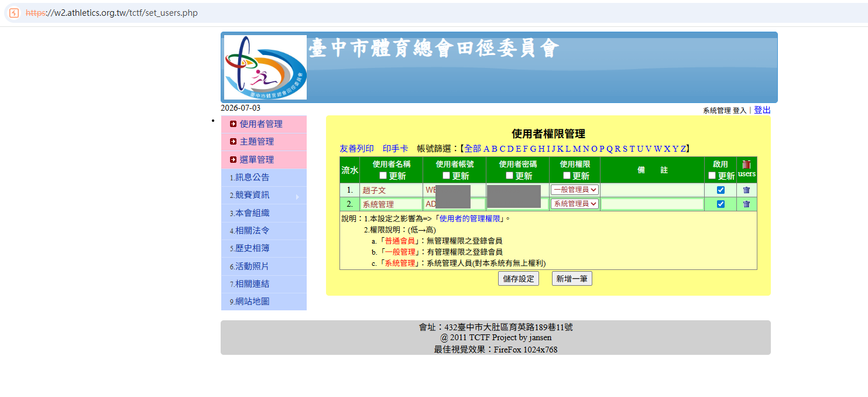The height and width of the screenshot is (397, 868).
Task: Expand the 競賽資訊 submenu arrow
Action: coord(297,197)
